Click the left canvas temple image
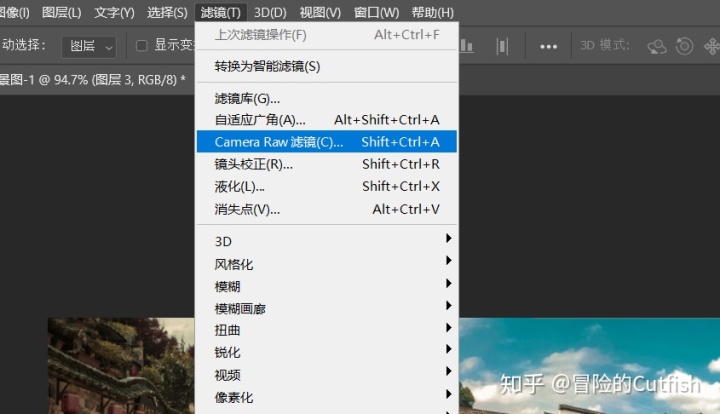Screen dimensions: 720x414 click(x=121, y=366)
